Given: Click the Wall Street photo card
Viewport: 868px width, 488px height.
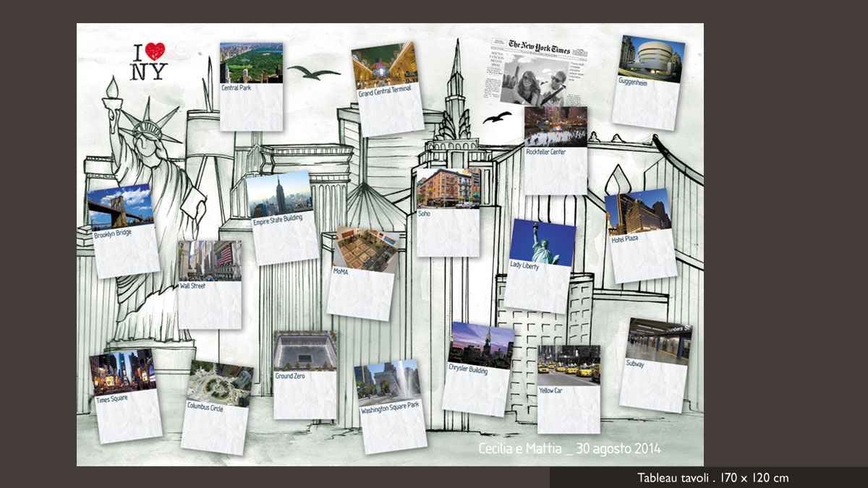Looking at the screenshot, I should tap(210, 285).
